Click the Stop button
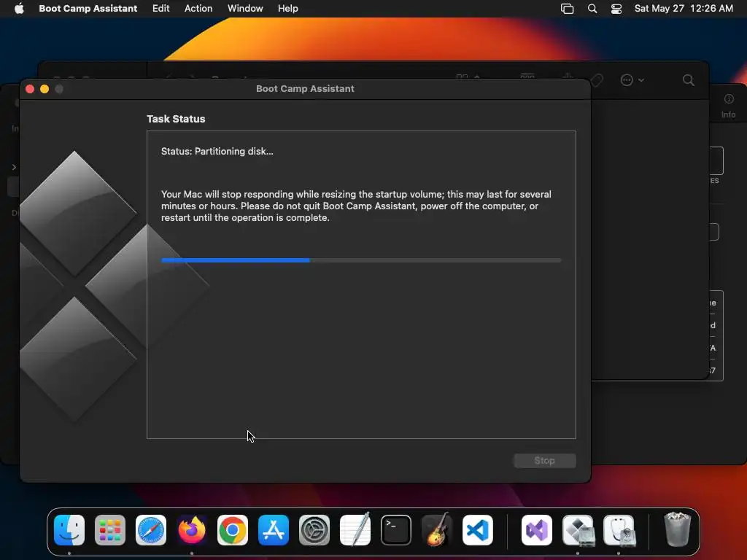Image resolution: width=747 pixels, height=560 pixels. 544,461
